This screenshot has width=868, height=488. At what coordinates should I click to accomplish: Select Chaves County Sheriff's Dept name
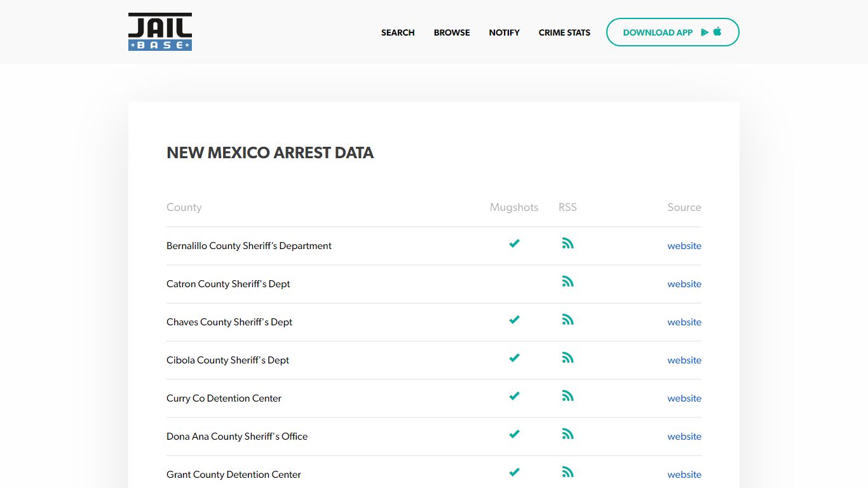tap(229, 322)
